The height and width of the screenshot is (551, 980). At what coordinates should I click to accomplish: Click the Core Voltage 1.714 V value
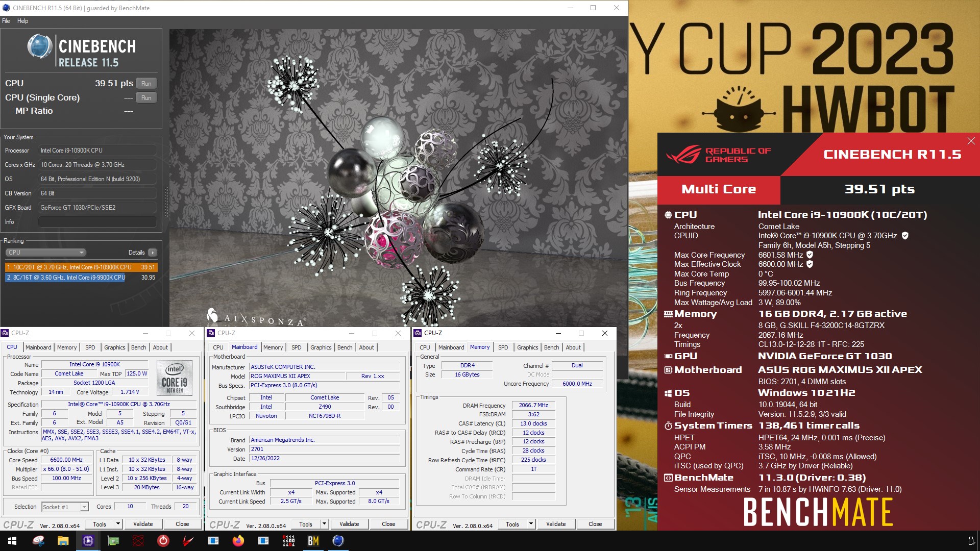pyautogui.click(x=130, y=392)
